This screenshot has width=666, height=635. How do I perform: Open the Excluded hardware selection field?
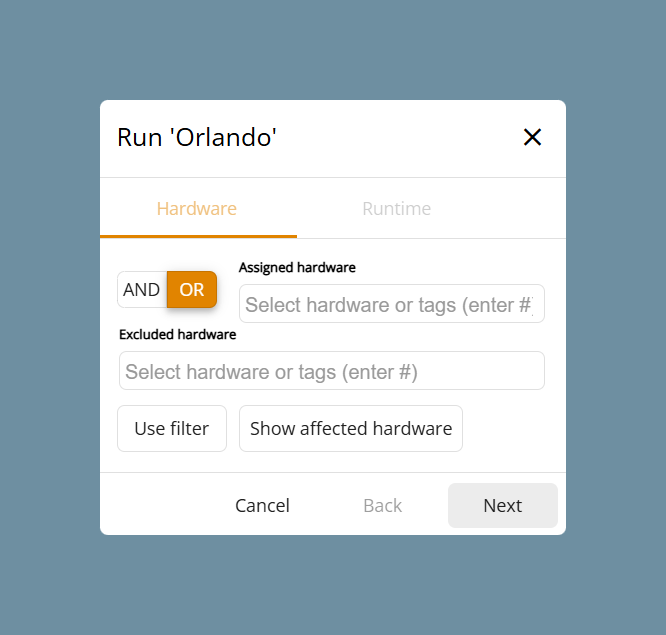tap(332, 370)
